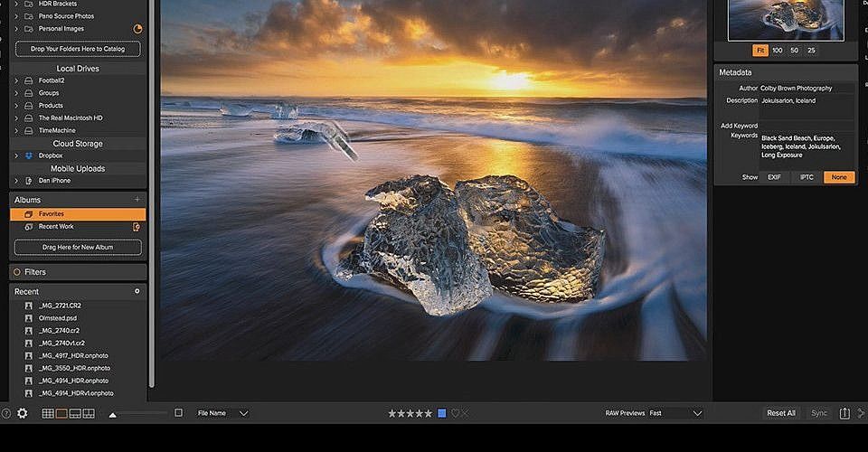868x452 pixels.
Task: Click the catalog progress icon beside Personal Images
Action: pos(137,29)
